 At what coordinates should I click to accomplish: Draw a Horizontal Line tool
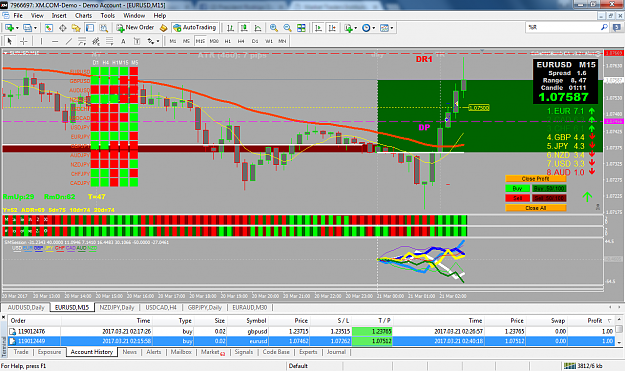[x=55, y=41]
